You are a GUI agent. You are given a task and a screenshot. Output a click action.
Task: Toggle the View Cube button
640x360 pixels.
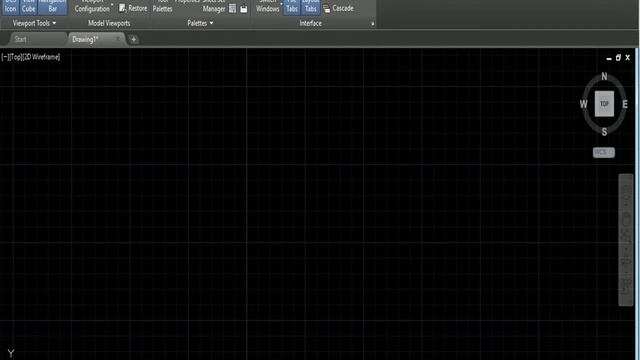[x=29, y=7]
